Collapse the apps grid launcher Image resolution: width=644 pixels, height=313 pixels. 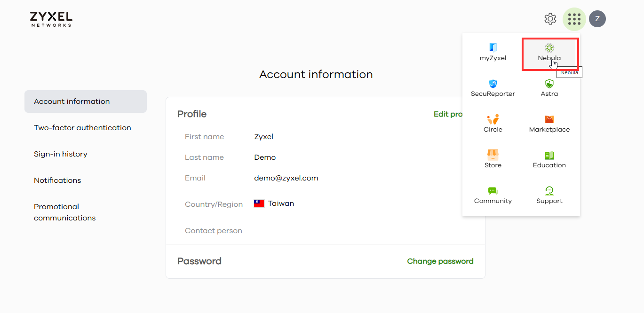574,19
